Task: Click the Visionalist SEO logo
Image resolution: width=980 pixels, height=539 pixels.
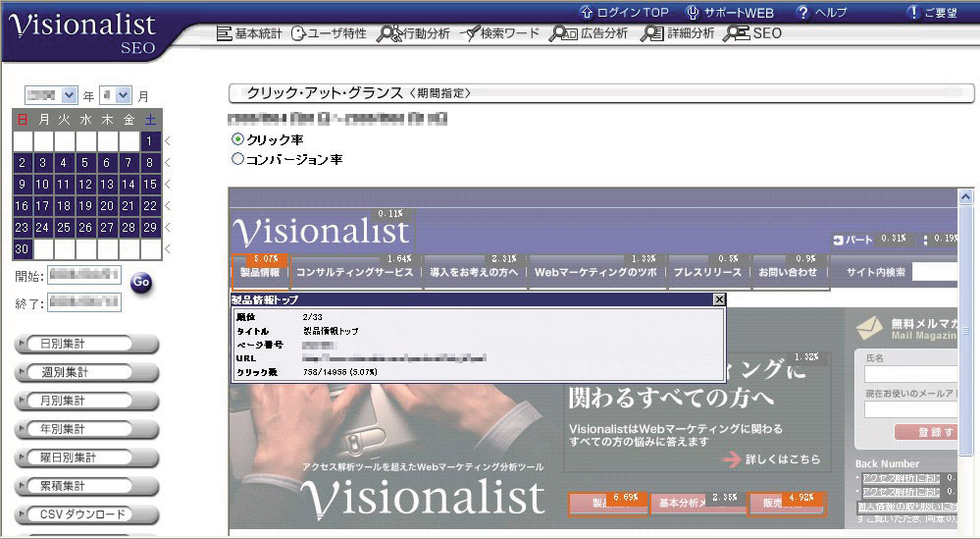Action: (82, 32)
